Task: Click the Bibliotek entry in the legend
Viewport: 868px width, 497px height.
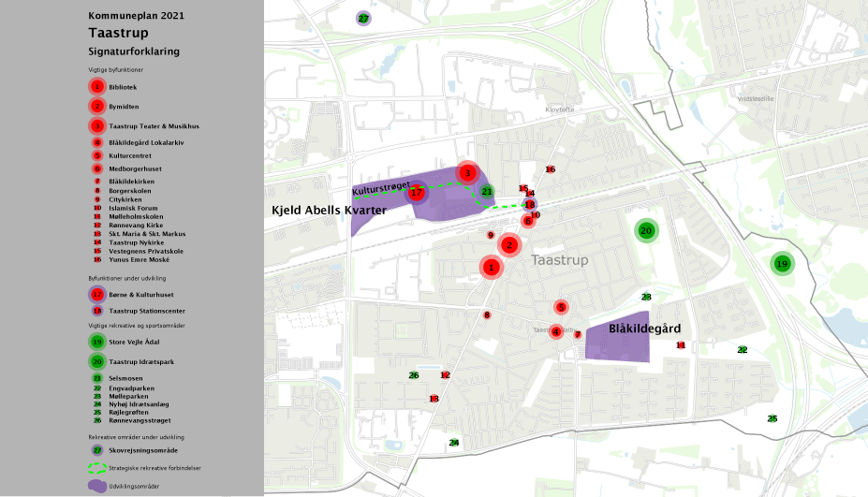Action: point(123,87)
